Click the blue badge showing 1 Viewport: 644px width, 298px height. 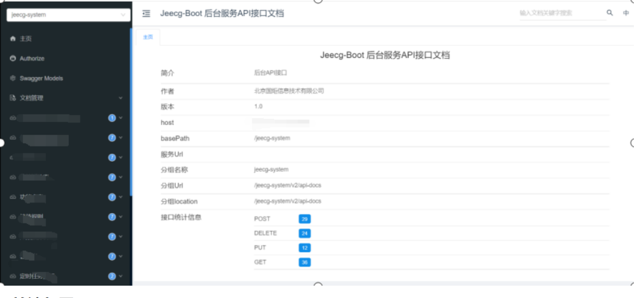pyautogui.click(x=112, y=118)
